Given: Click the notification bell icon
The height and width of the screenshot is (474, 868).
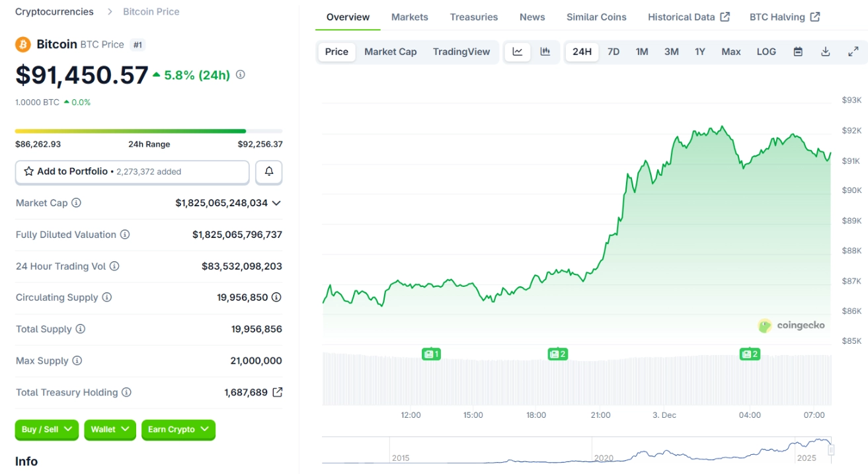Looking at the screenshot, I should [269, 171].
